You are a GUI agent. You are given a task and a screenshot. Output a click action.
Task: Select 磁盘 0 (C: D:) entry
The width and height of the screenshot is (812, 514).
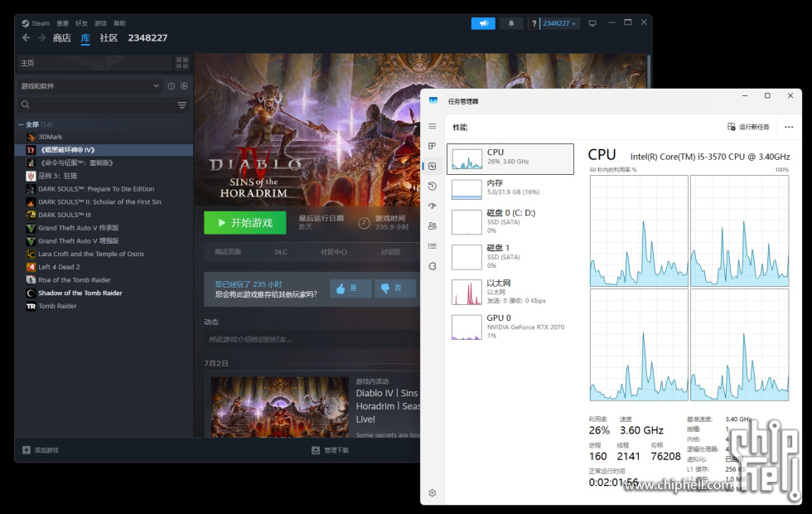click(510, 222)
